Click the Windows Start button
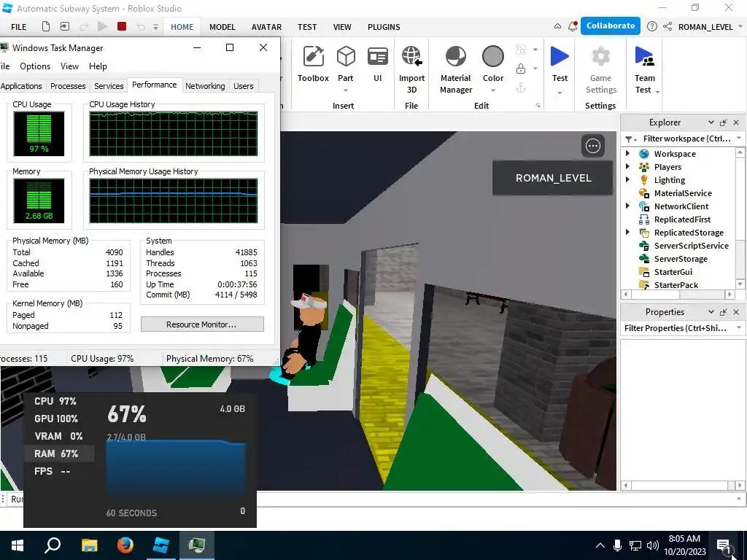 coord(18,545)
